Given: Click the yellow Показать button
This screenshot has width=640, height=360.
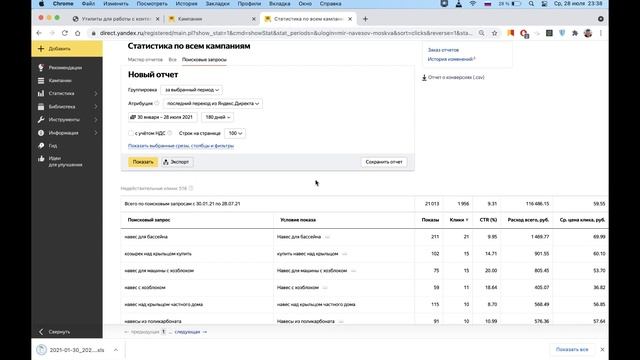Looking at the screenshot, I should [x=143, y=162].
